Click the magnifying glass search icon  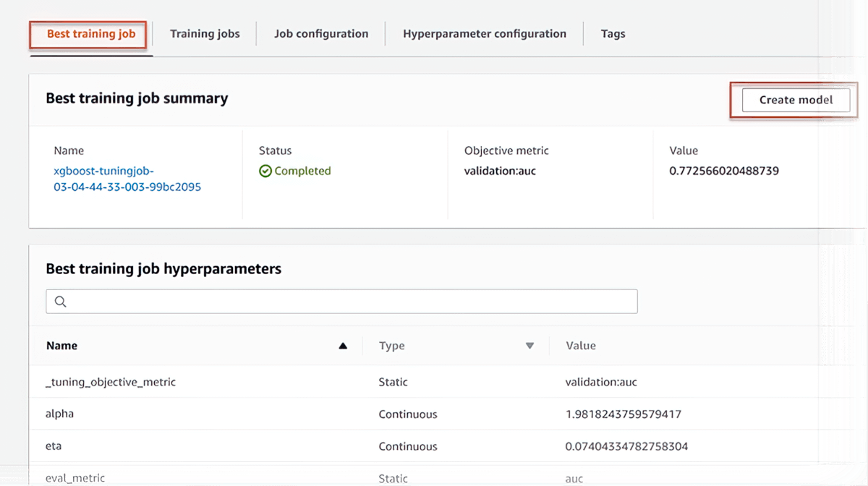point(61,302)
